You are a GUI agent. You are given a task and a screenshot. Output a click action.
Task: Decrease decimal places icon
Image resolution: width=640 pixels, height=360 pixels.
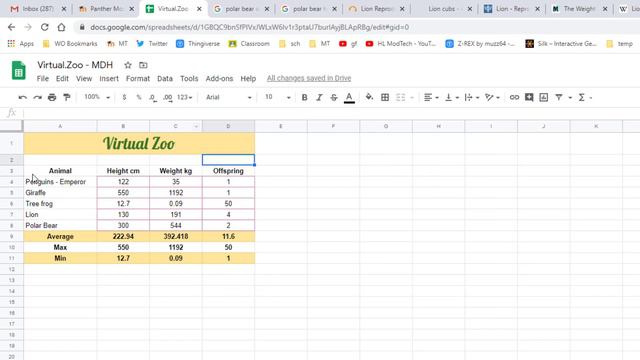tap(153, 98)
